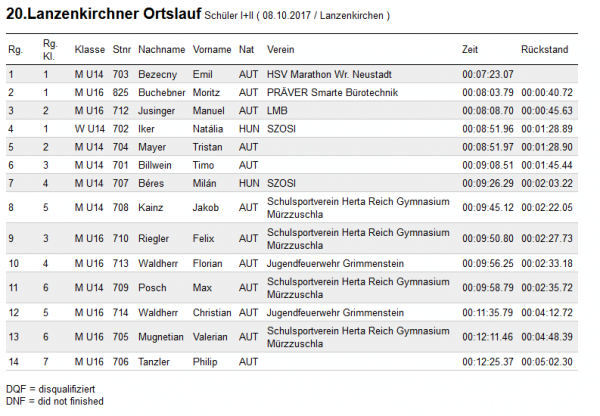This screenshot has height=416, width=600.
Task: Select start number 707 for Béres
Action: 121,183
